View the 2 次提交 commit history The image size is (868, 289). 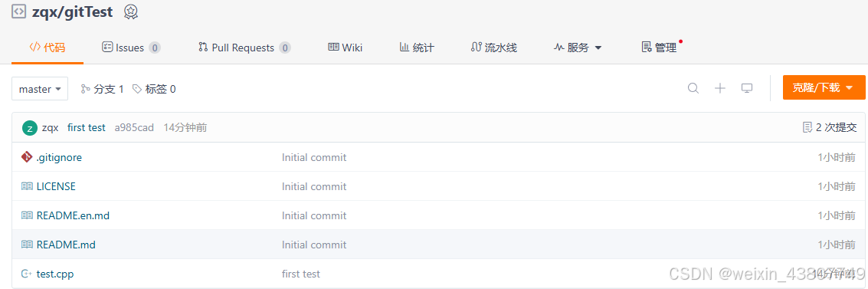click(829, 128)
